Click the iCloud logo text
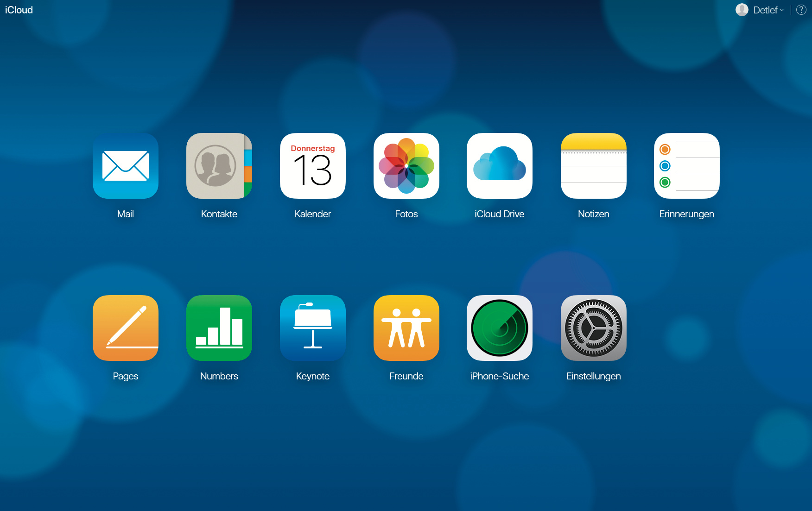This screenshot has height=511, width=812. click(19, 10)
